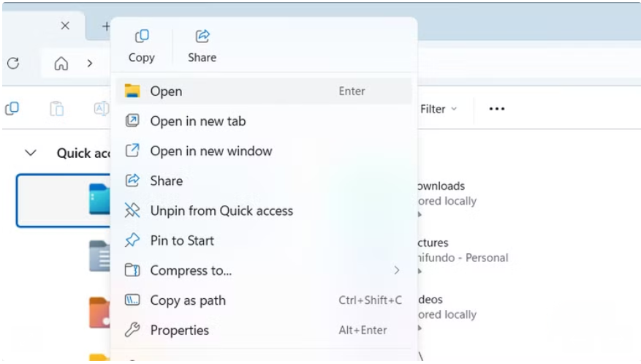
Task: Go to Home using the house icon
Action: (x=61, y=64)
